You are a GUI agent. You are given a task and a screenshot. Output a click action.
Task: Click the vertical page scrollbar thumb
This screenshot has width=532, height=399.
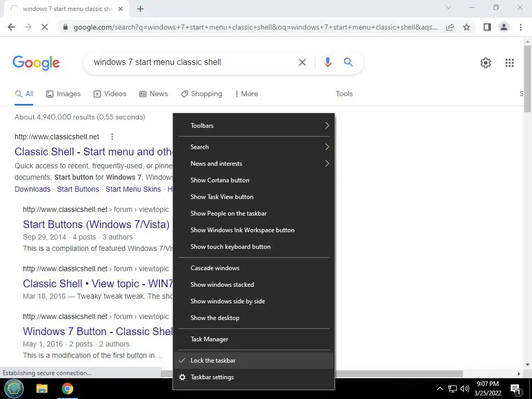click(x=527, y=78)
